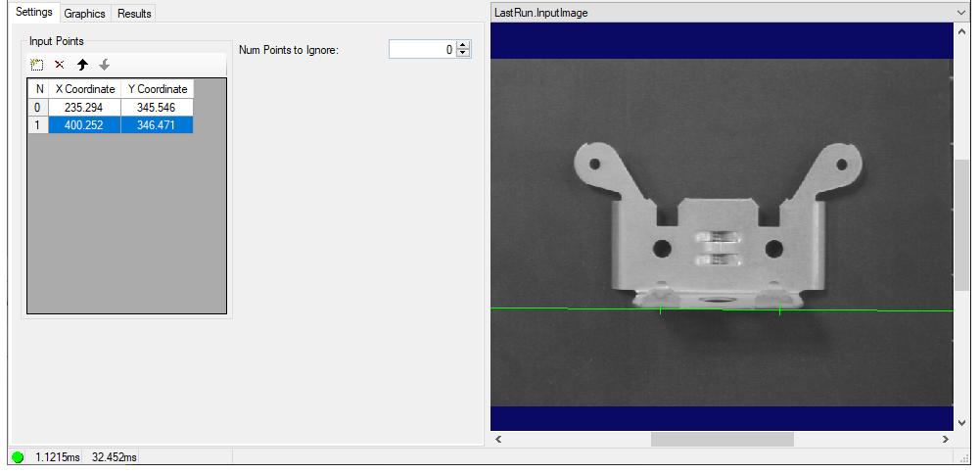Decrease Num Points to Ignore value
Screen dimensions: 980x474
tap(464, 54)
